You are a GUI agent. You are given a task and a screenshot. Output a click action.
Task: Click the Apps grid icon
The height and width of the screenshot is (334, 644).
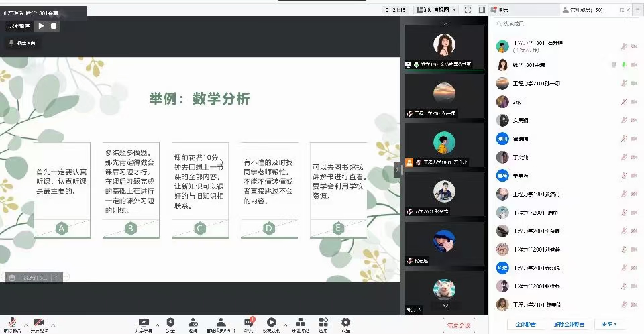click(323, 323)
